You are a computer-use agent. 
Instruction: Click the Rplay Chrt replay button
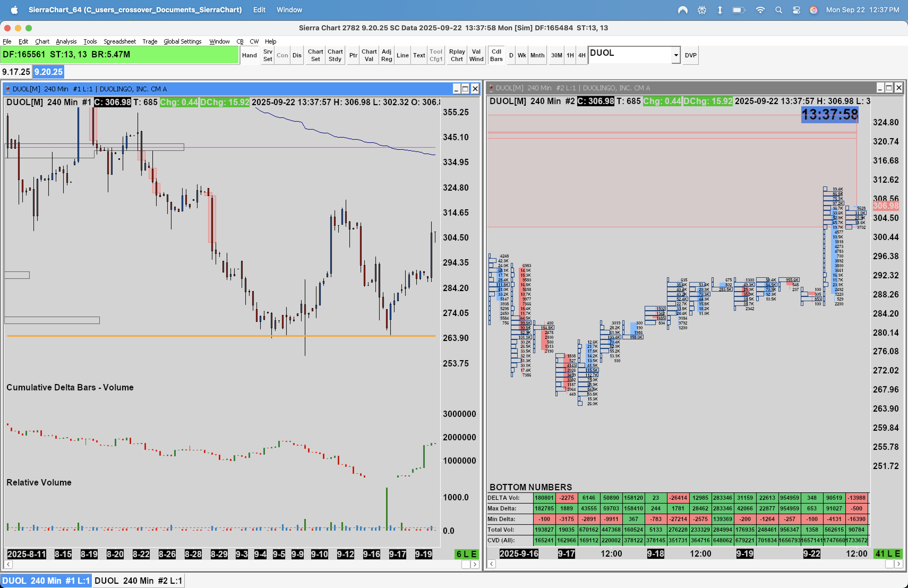pos(457,55)
